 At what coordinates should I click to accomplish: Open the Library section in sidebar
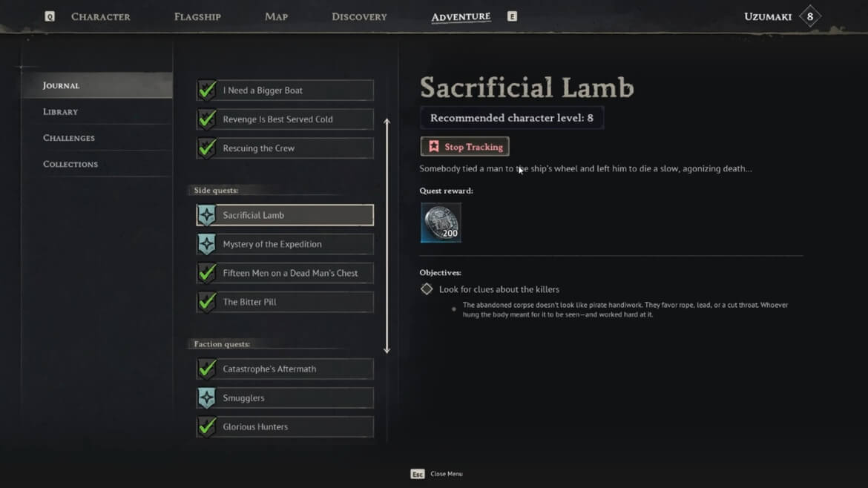tap(61, 112)
